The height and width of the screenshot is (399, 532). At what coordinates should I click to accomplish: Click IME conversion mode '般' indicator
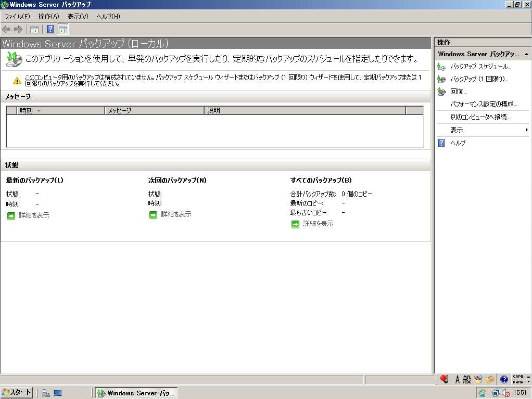[x=467, y=379]
